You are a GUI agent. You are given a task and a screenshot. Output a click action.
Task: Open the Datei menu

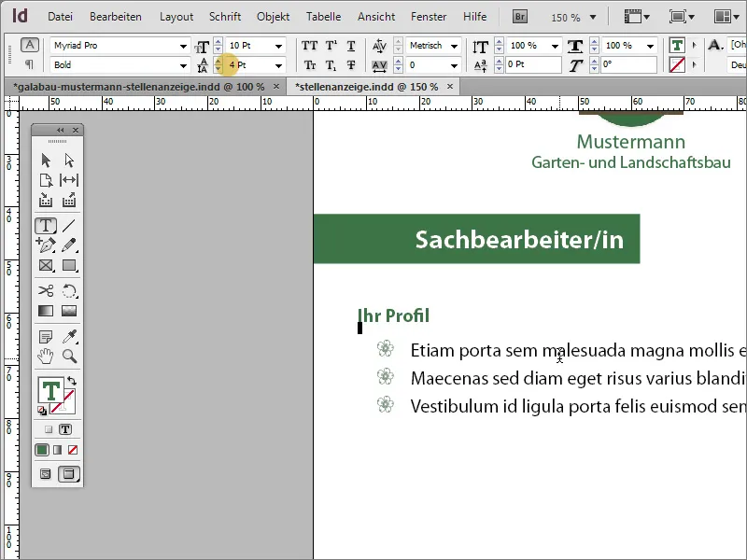click(x=60, y=17)
